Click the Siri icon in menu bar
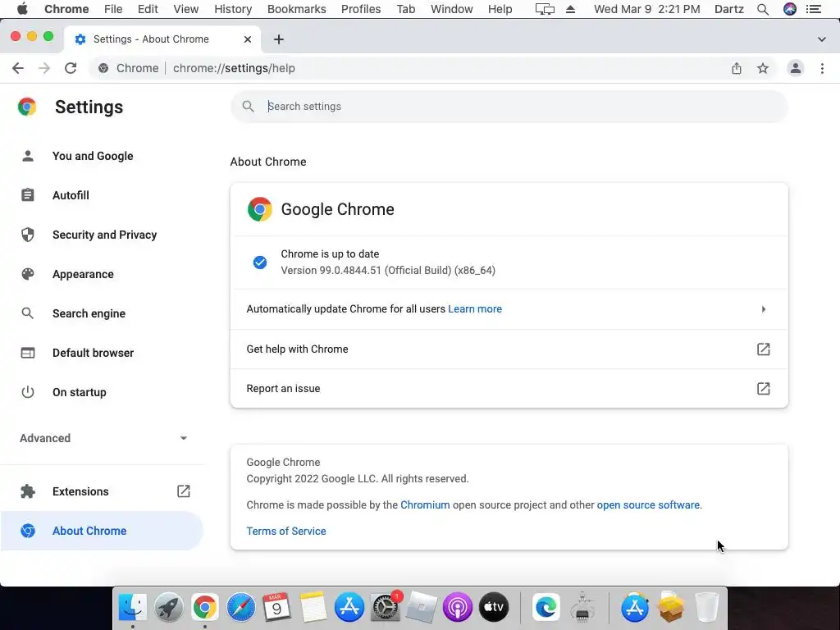840x630 pixels. pyautogui.click(x=790, y=9)
